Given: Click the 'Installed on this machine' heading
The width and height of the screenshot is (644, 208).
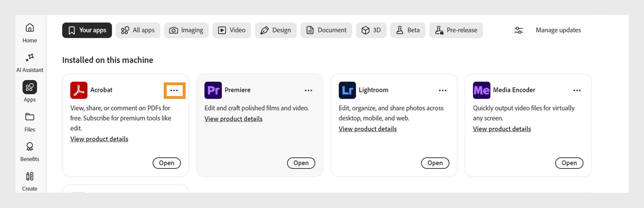Looking at the screenshot, I should coord(107,60).
